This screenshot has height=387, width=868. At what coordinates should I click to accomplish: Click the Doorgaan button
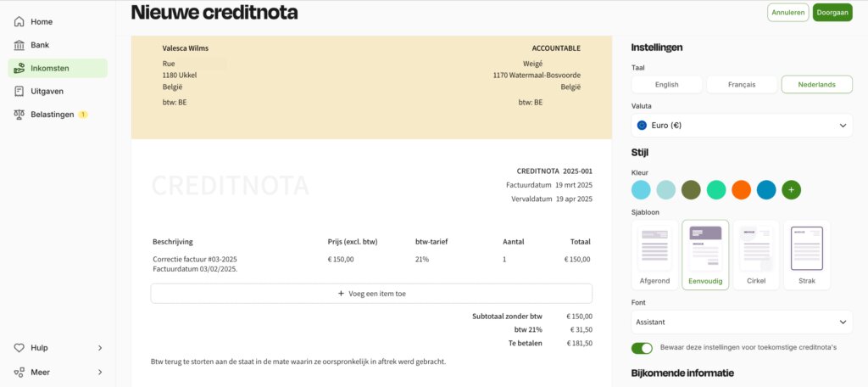(832, 12)
